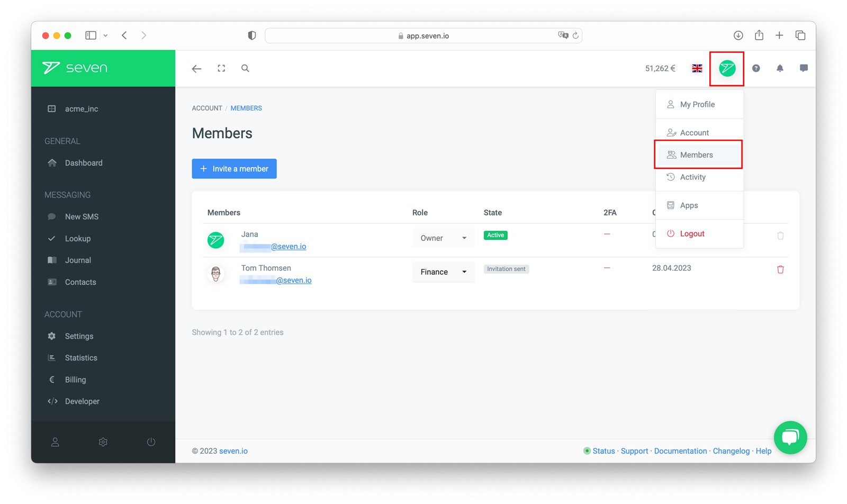Open Billing in the sidebar

pos(75,380)
